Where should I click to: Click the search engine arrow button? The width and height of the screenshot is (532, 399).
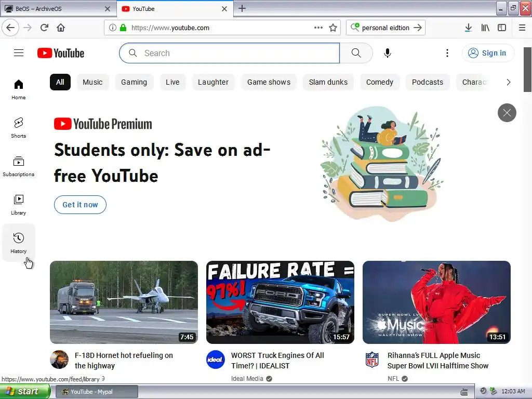click(x=418, y=28)
